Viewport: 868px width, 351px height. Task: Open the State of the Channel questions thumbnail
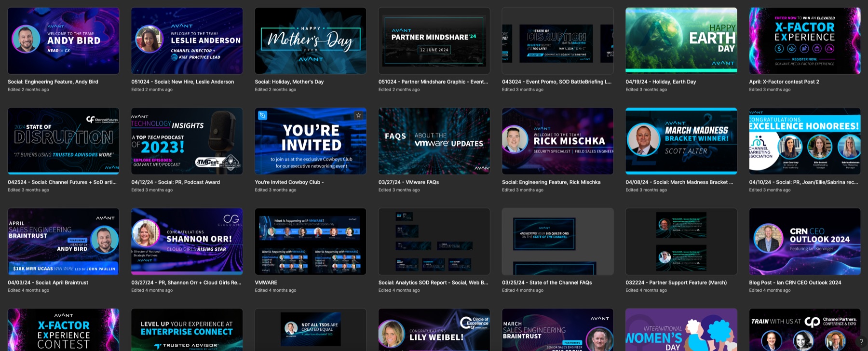[x=558, y=242]
